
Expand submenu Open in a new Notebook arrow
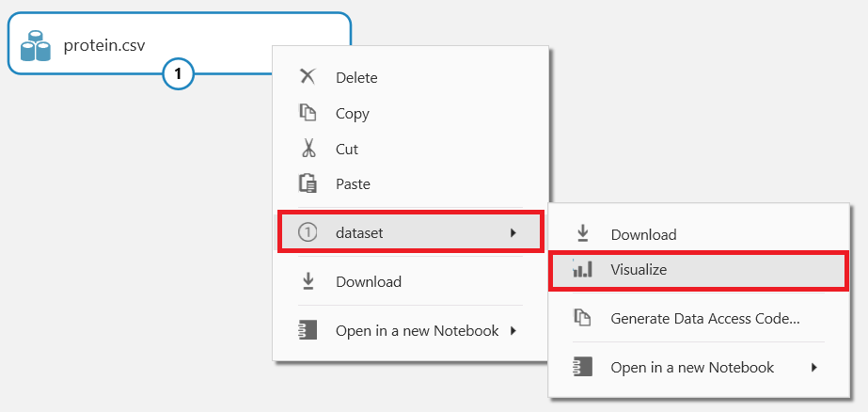(813, 367)
